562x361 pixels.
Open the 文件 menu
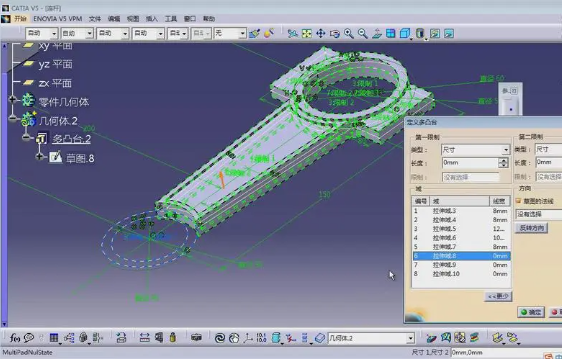95,19
